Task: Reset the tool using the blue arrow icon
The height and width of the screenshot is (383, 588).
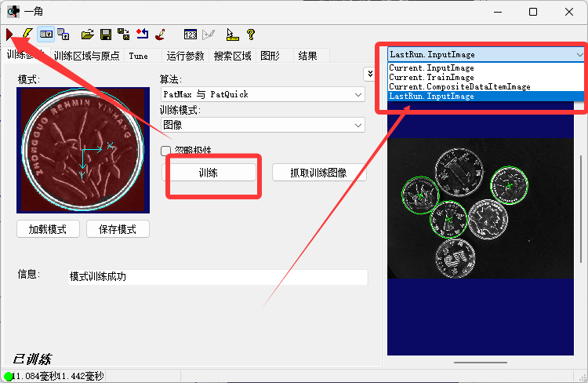Action: click(142, 35)
